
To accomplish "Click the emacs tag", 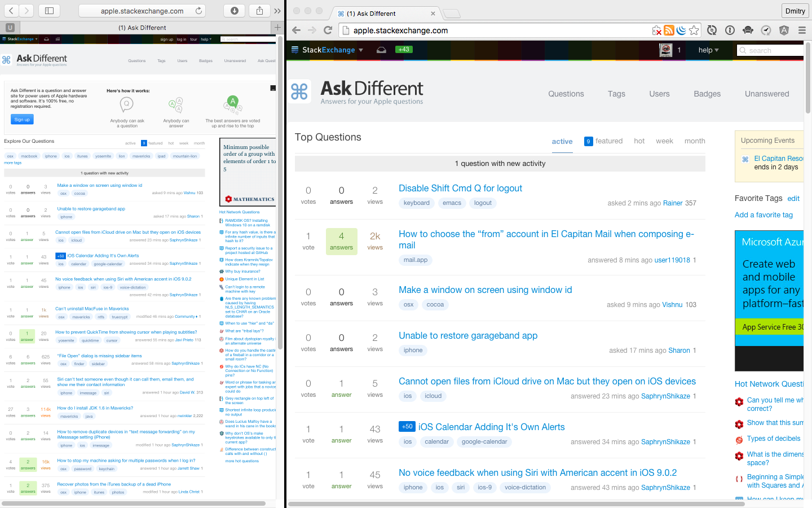I will point(452,203).
